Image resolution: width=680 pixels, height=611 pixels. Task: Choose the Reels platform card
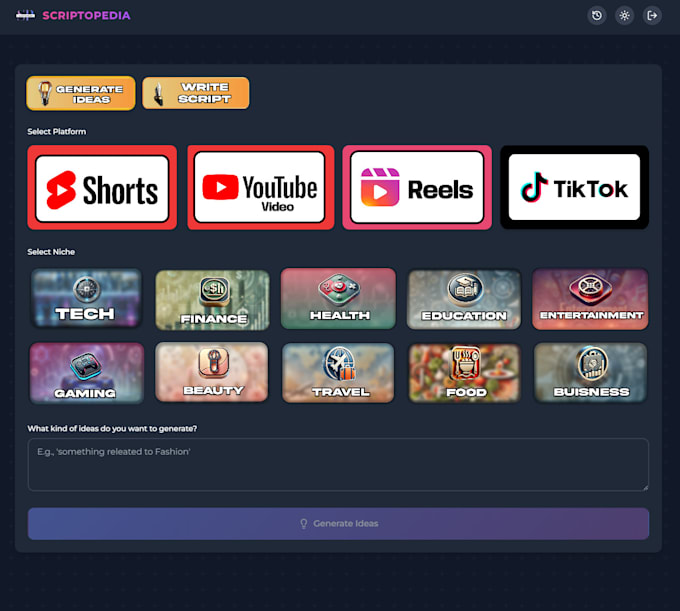tap(417, 187)
